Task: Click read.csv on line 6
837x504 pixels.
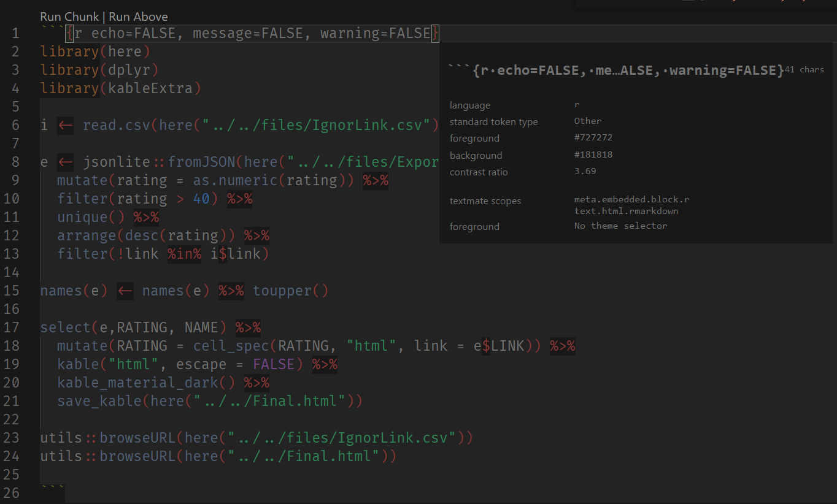Action: pyautogui.click(x=117, y=125)
